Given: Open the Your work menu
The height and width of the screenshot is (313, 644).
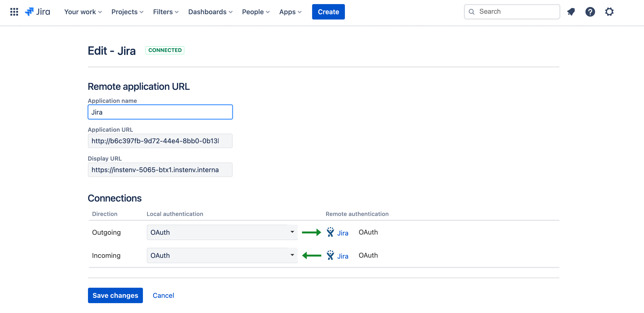Looking at the screenshot, I should click(x=82, y=12).
